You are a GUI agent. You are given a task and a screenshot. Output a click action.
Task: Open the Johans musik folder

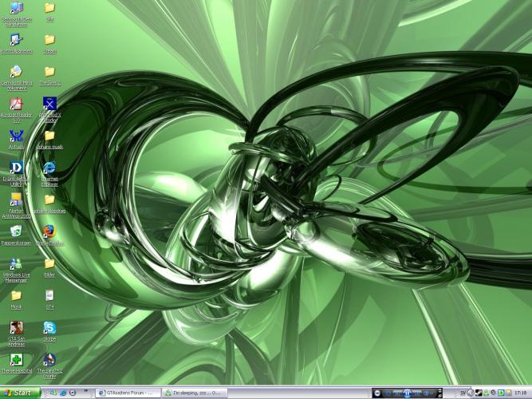click(x=49, y=136)
